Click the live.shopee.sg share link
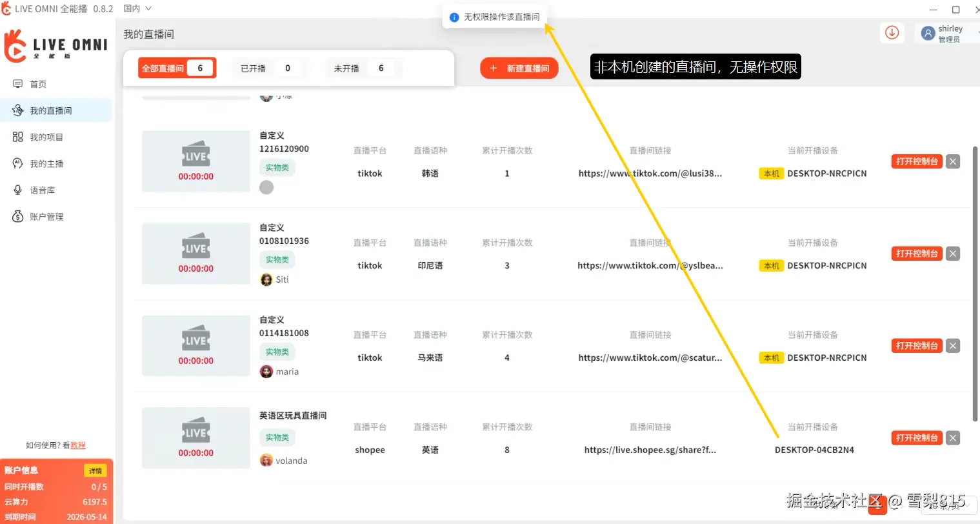This screenshot has height=524, width=980. click(x=650, y=450)
